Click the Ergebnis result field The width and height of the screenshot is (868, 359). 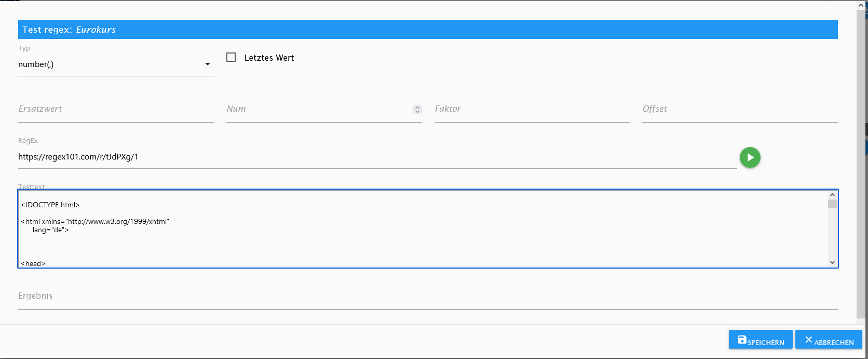tap(427, 296)
